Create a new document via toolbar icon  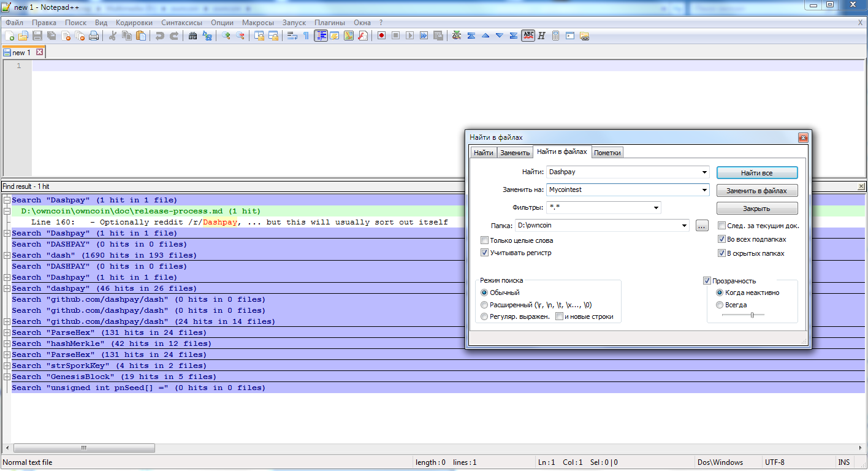point(9,36)
